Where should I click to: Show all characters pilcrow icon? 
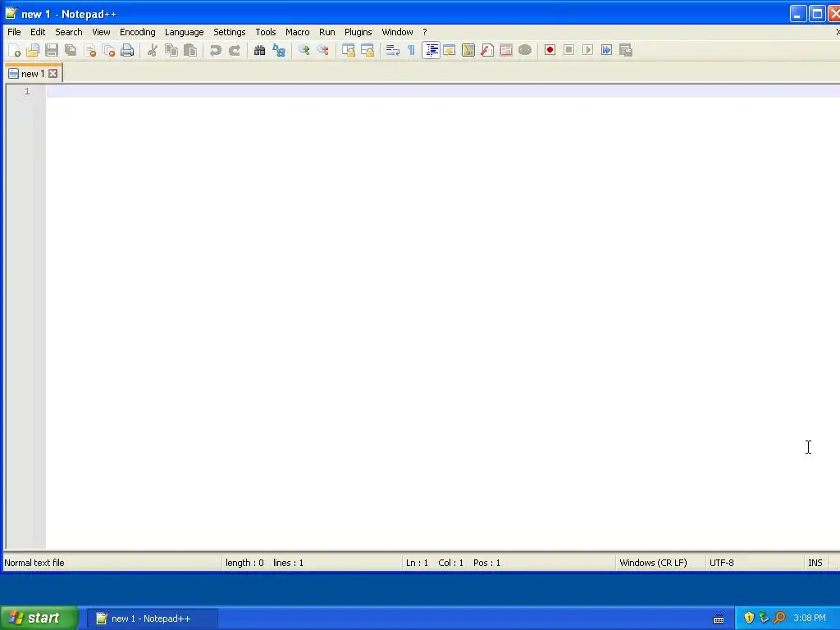pyautogui.click(x=412, y=50)
